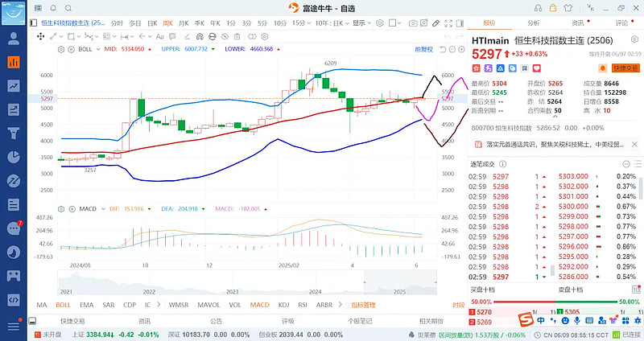Toggle the MACD indicator tab

pos(259,305)
